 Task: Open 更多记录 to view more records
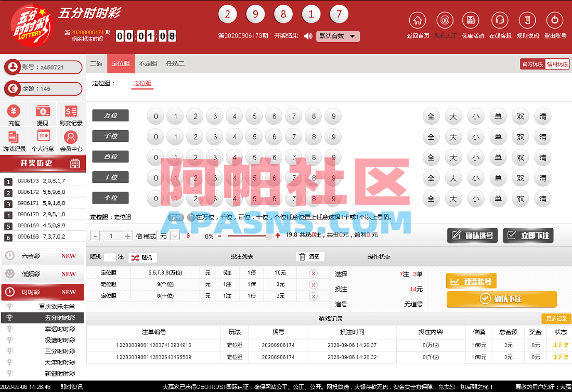tap(556, 319)
